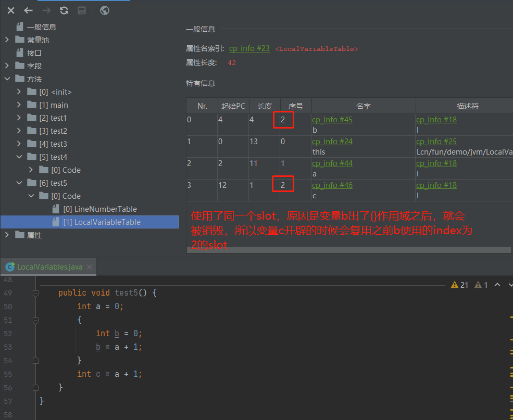Collapse the [5] test4 method node
Viewport: 513px width, 420px height.
tap(19, 157)
